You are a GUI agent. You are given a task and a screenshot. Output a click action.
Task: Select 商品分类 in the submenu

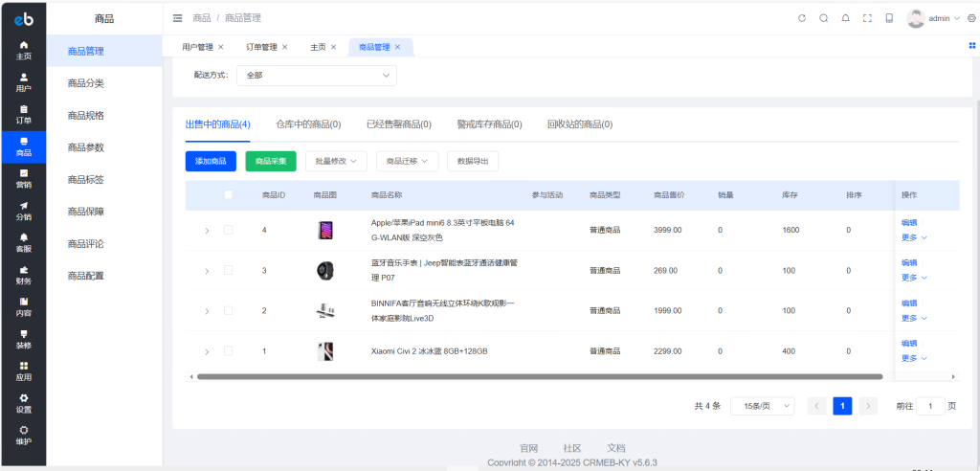point(86,83)
